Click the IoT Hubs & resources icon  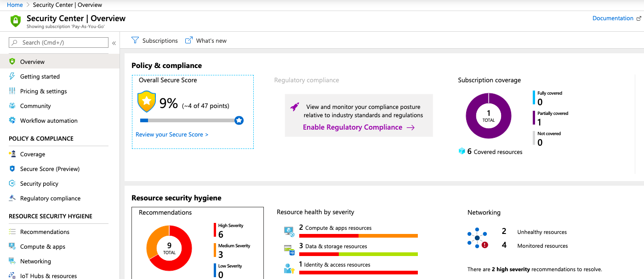[x=12, y=276]
